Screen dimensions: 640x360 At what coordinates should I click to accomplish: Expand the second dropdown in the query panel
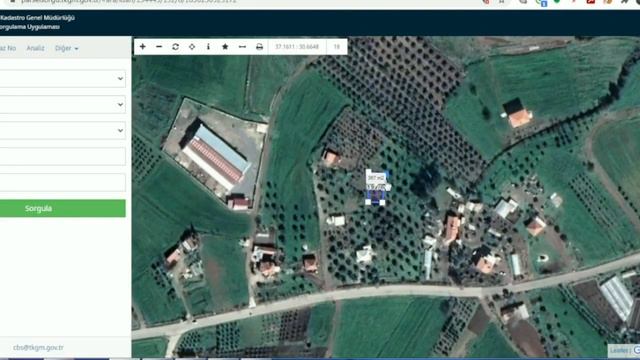coord(62,104)
